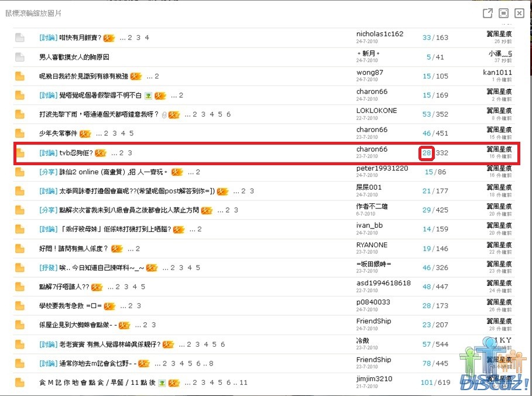This screenshot has width=532, height=396.
Task: Click the hot flame badge after 好悶!請問有無人係度?
Action: click(116, 248)
